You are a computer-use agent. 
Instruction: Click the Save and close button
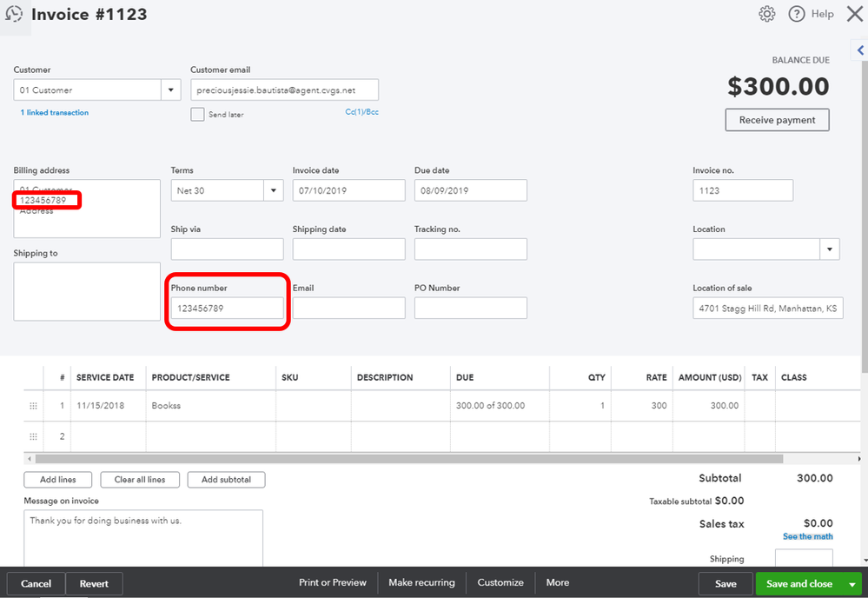point(798,583)
